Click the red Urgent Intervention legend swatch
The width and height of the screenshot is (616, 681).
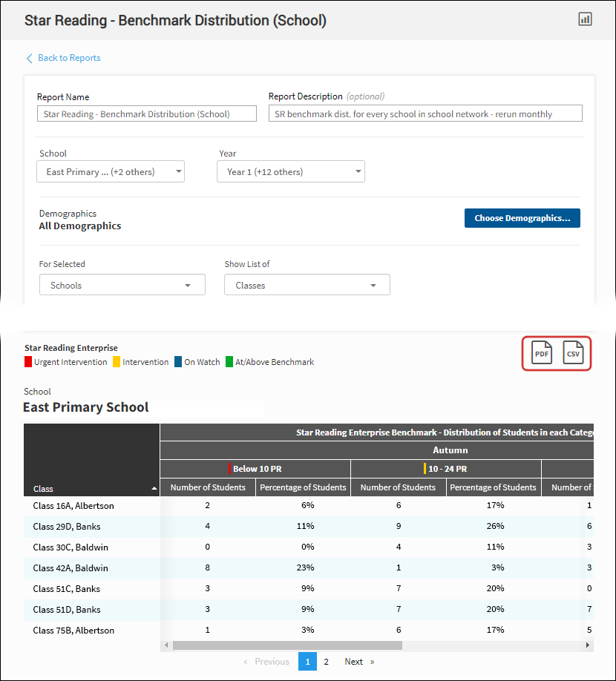[x=28, y=362]
